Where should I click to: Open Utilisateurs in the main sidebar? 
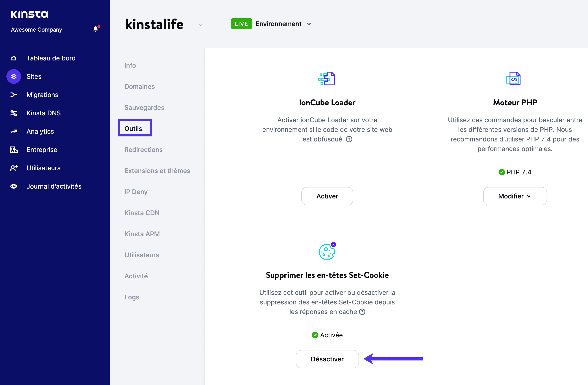(x=43, y=168)
